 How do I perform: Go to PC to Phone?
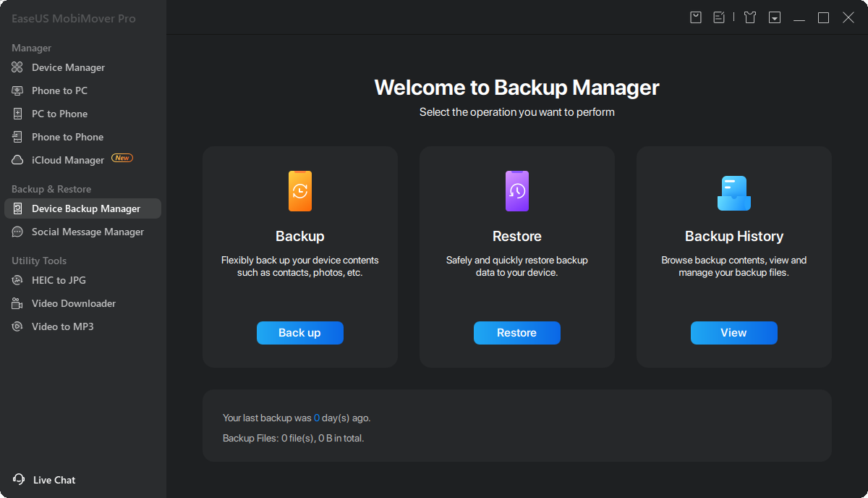point(59,114)
